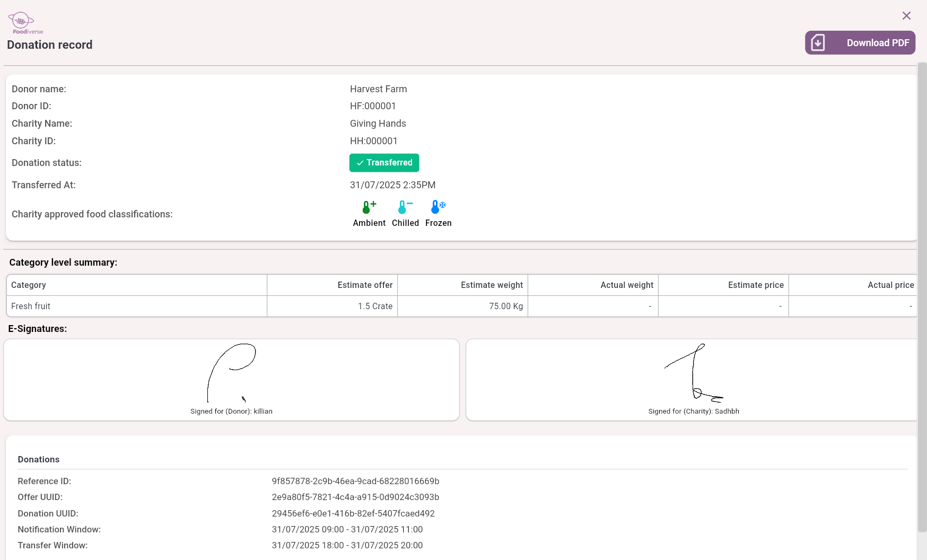Select the Fresh fruit category row

(31, 307)
